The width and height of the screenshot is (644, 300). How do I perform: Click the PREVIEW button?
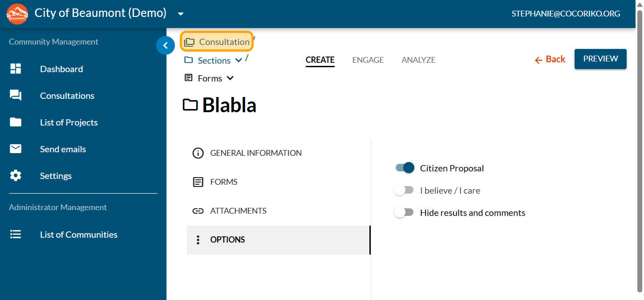(600, 59)
